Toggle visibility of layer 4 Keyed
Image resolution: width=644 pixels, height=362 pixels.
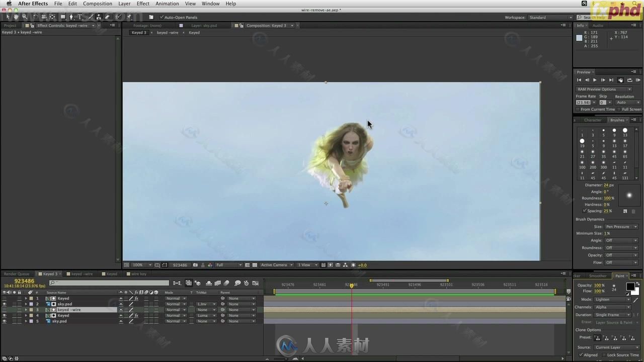[x=5, y=315]
